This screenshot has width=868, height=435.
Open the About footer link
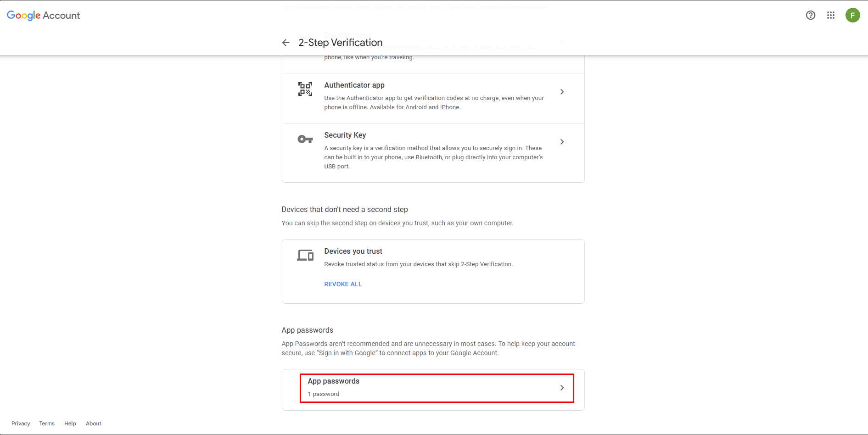[94, 424]
